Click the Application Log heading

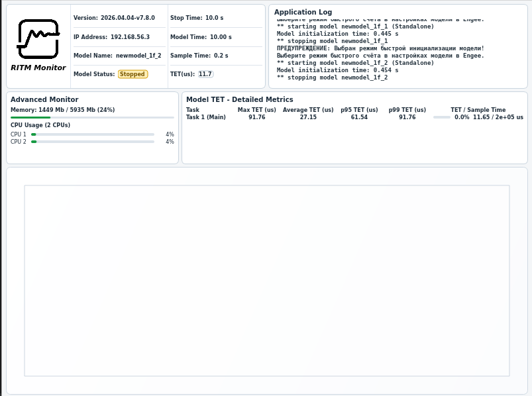(x=303, y=12)
